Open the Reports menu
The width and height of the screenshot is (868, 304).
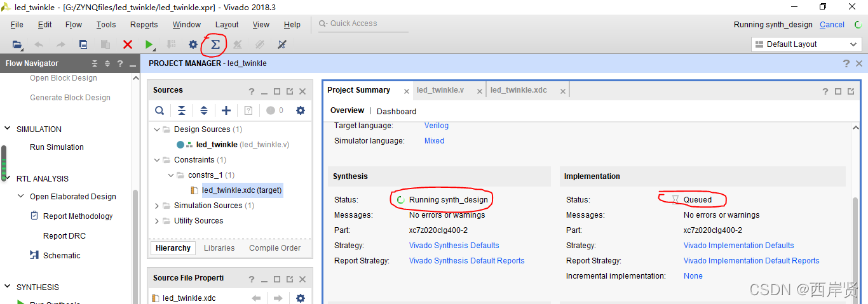tap(144, 25)
